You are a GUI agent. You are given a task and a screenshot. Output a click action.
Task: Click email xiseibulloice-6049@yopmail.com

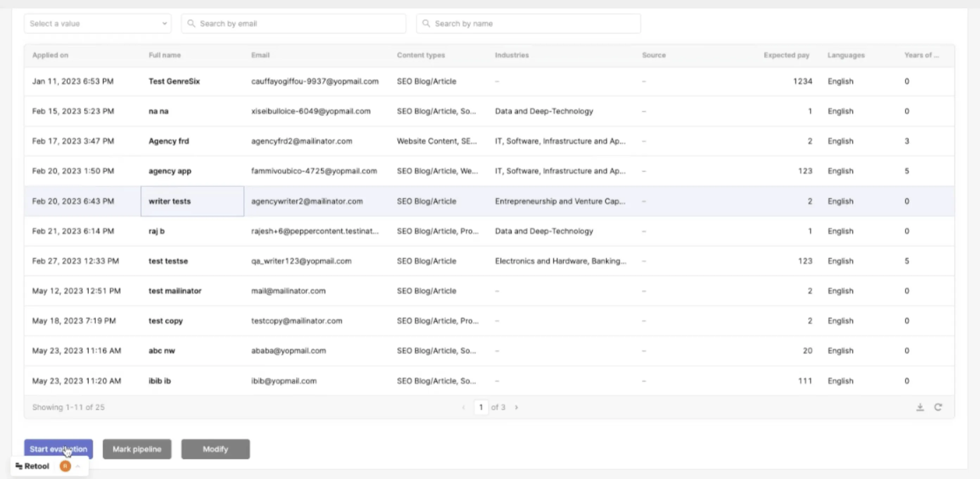click(x=310, y=111)
